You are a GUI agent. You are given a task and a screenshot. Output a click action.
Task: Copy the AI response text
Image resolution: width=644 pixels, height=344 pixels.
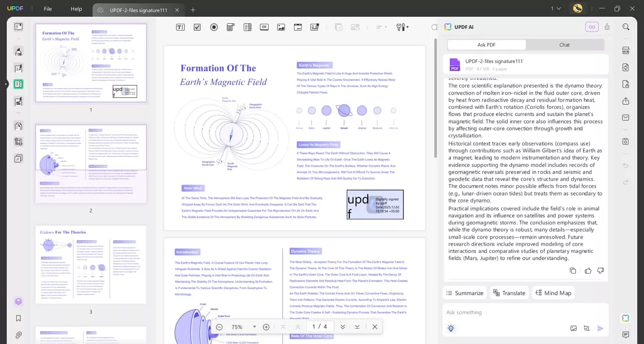(x=573, y=271)
